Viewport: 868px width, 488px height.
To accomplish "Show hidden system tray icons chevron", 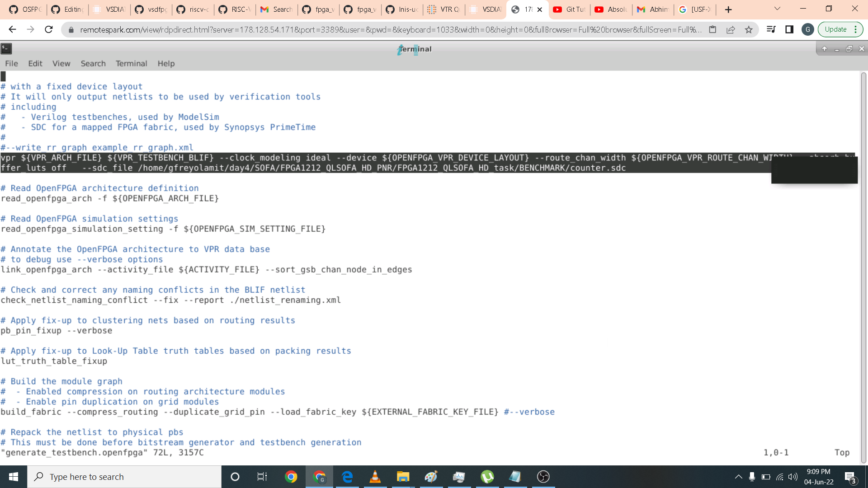I will click(738, 477).
